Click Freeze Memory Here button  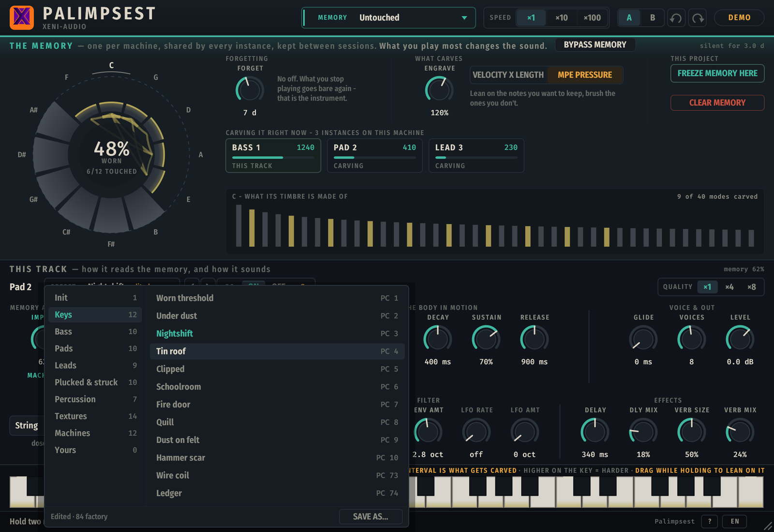point(717,74)
